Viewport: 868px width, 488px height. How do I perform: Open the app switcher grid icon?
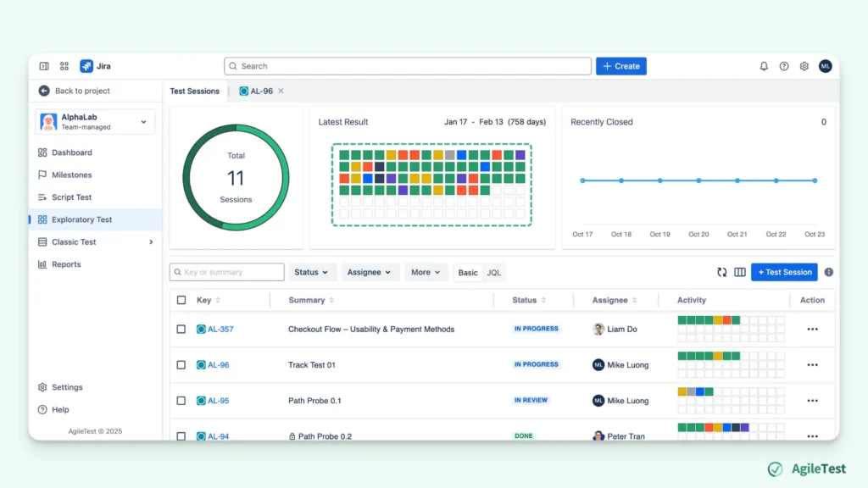[x=64, y=66]
